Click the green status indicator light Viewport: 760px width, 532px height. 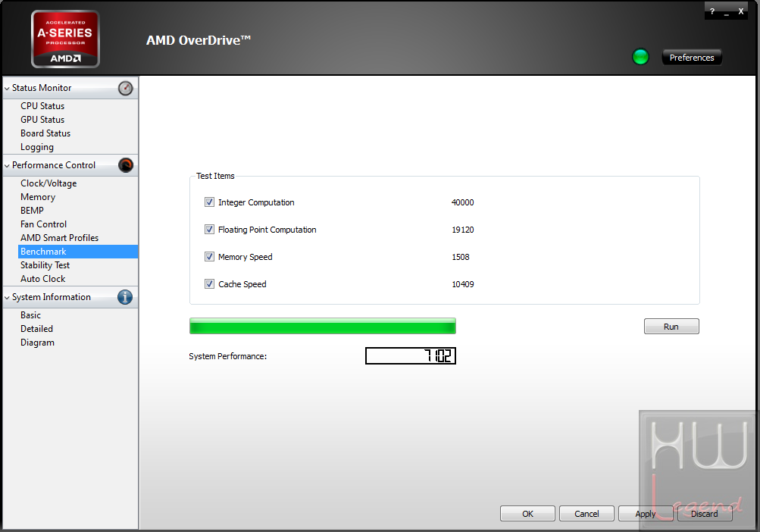coord(641,58)
